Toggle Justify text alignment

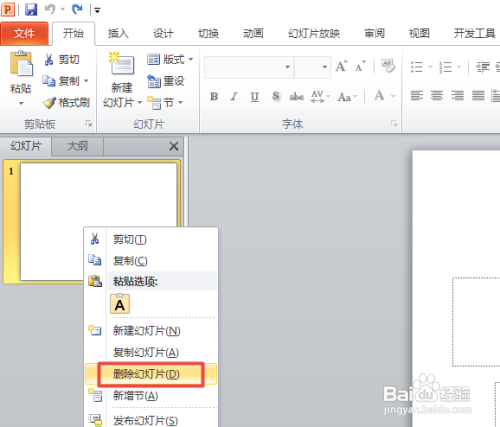pos(478,96)
